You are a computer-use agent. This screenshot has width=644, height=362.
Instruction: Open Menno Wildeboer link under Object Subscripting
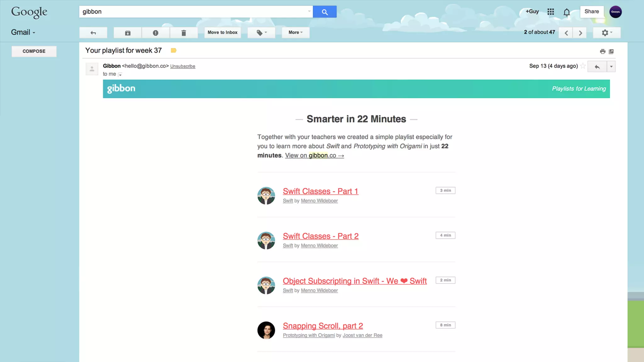point(319,291)
